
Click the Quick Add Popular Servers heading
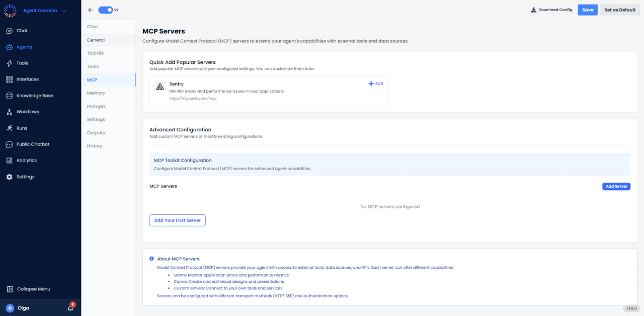click(183, 62)
